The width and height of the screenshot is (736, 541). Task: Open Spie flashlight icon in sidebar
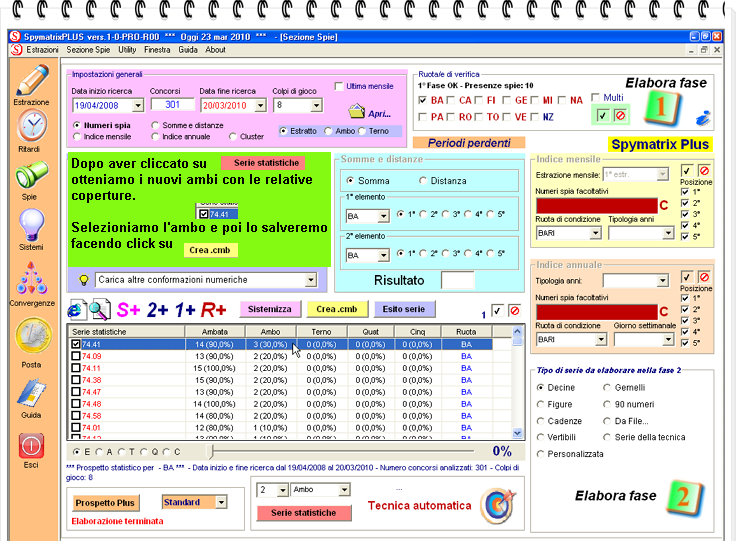(31, 175)
